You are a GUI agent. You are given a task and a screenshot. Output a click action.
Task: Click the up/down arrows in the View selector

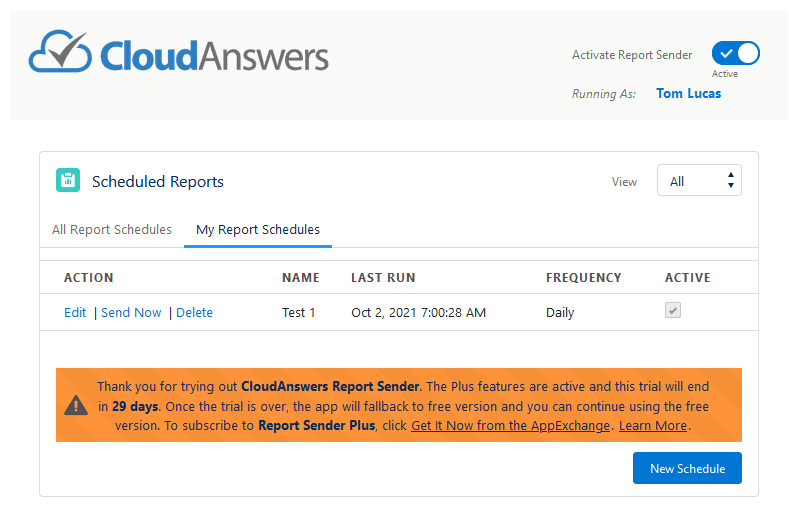(731, 180)
